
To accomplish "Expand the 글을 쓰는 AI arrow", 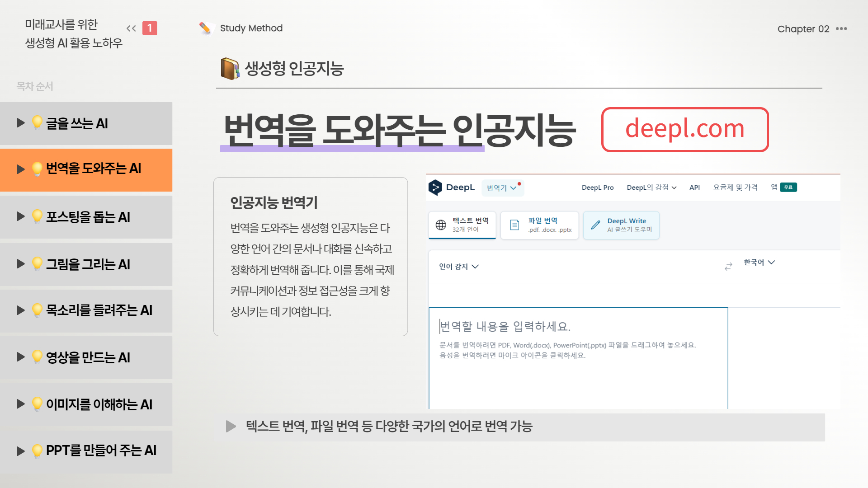I will click(x=20, y=123).
